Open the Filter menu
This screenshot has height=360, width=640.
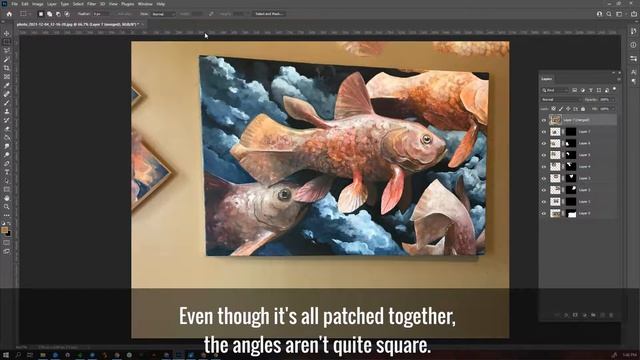[91, 4]
